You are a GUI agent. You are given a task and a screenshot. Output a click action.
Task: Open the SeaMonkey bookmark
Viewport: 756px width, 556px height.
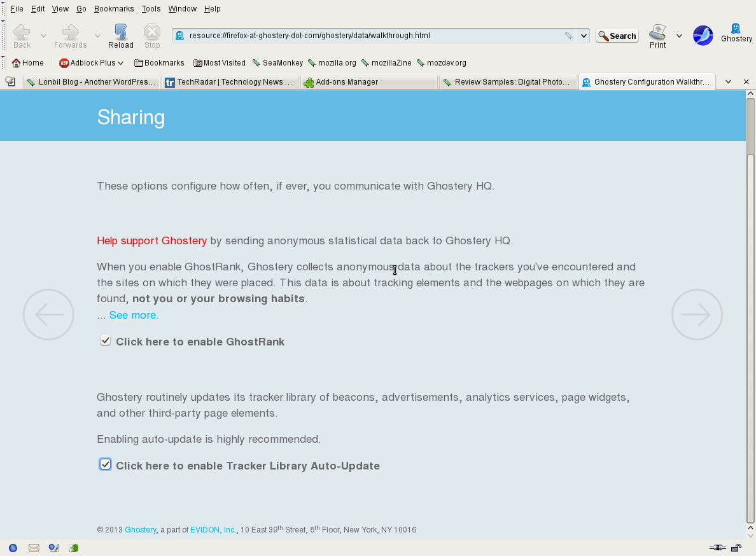(x=277, y=62)
